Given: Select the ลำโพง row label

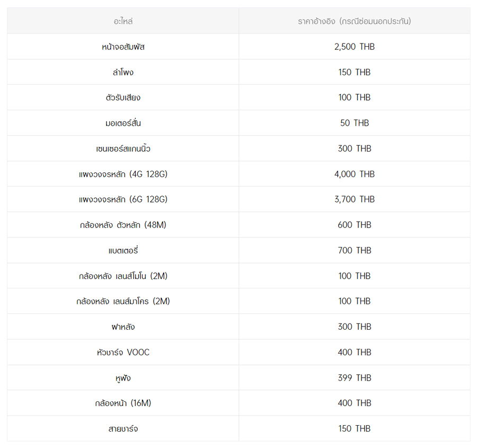Looking at the screenshot, I should [123, 72].
